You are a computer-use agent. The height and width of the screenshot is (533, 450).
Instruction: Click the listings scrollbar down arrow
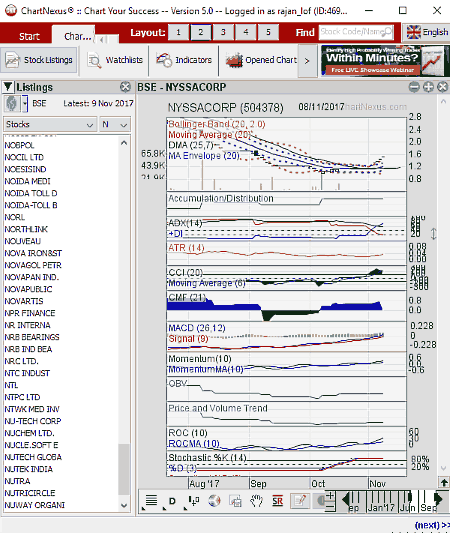[124, 505]
